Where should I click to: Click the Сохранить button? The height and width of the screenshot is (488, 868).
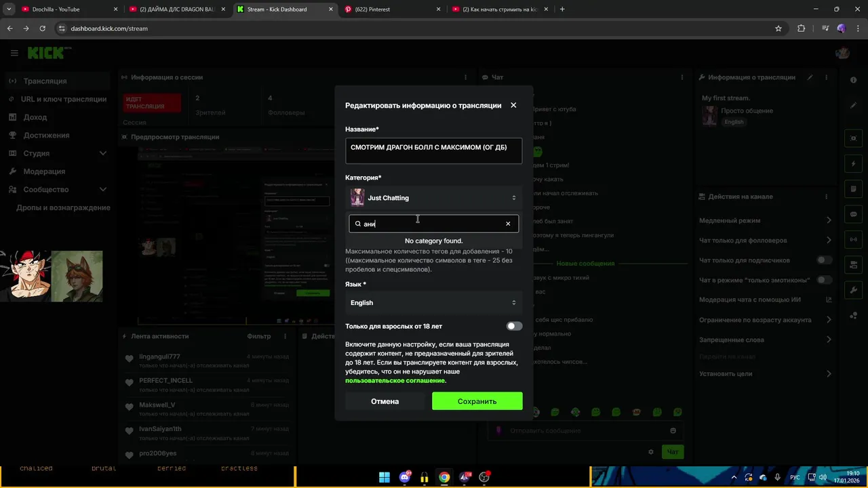tap(477, 401)
